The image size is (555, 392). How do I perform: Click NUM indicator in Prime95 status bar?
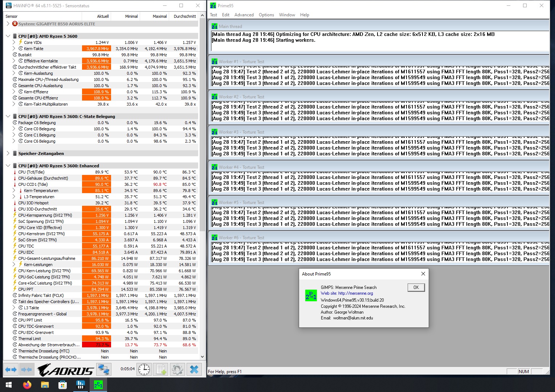tap(524, 371)
